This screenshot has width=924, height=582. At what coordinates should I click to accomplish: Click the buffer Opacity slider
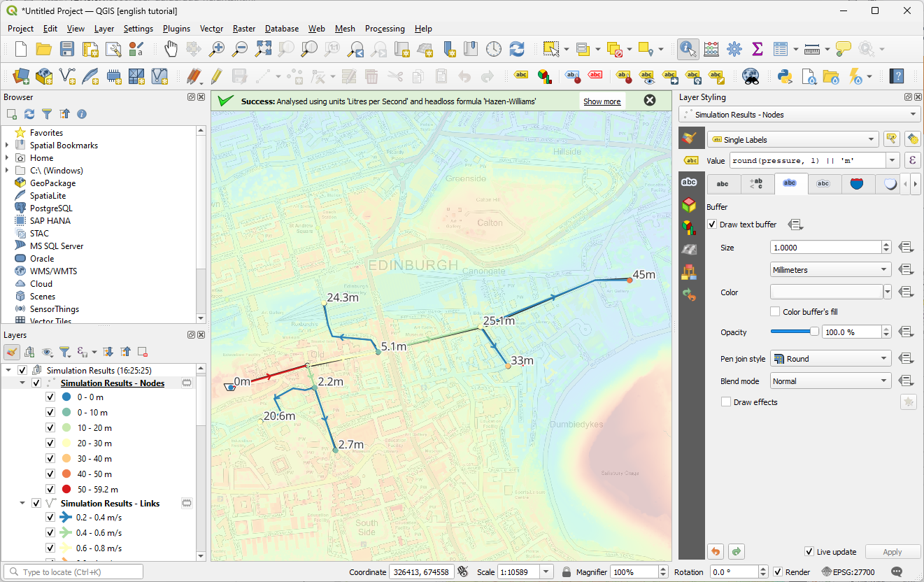(794, 332)
